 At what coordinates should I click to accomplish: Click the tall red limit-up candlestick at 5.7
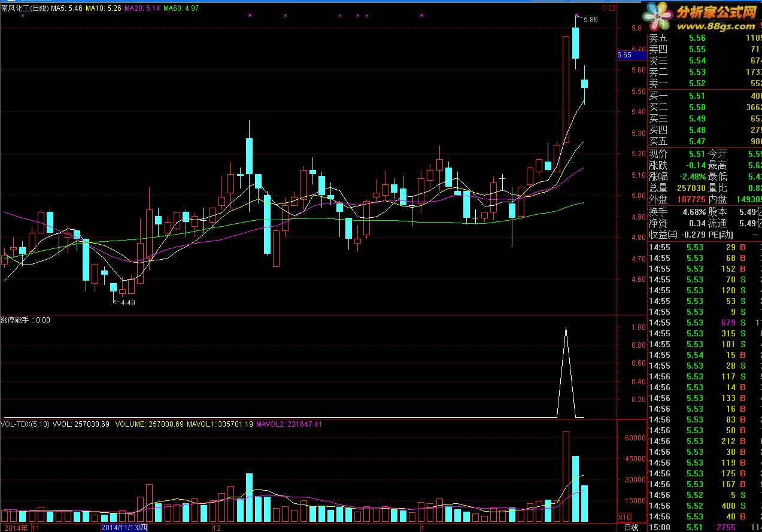pos(566,90)
